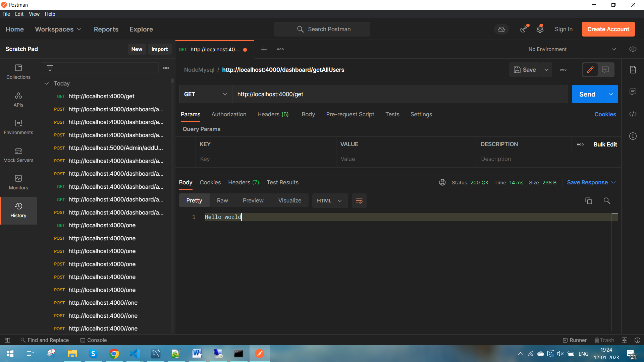Screen dimensions: 644x362
Task: Open the Collections sidebar panel
Action: point(18,72)
